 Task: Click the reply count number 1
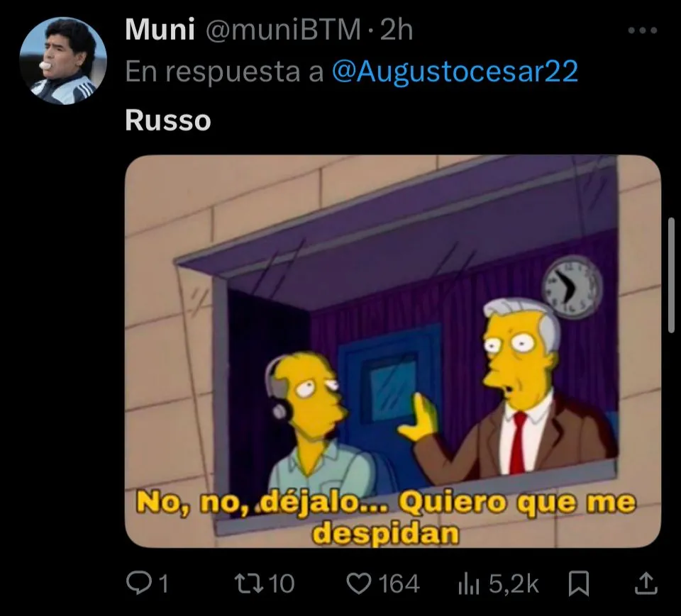point(163,584)
